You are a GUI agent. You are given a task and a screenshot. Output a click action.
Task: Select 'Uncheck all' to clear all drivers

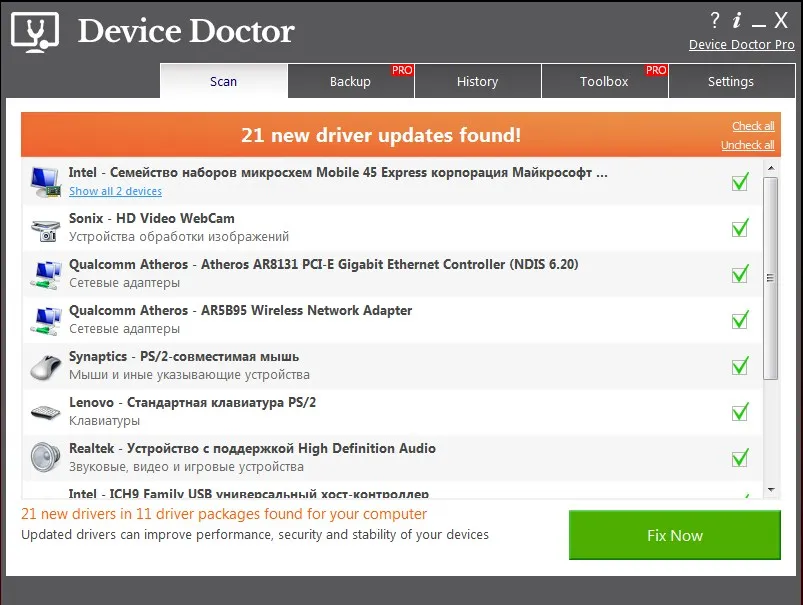(748, 145)
